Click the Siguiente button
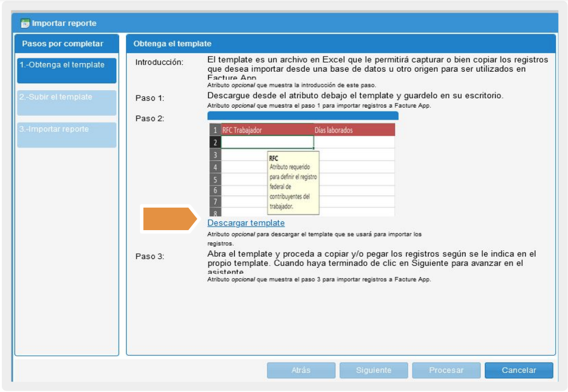568x392 pixels. [x=374, y=371]
